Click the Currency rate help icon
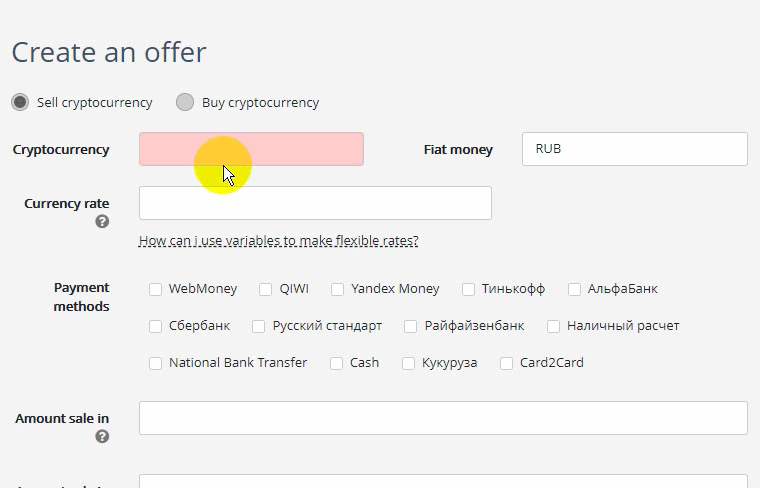 (x=102, y=221)
